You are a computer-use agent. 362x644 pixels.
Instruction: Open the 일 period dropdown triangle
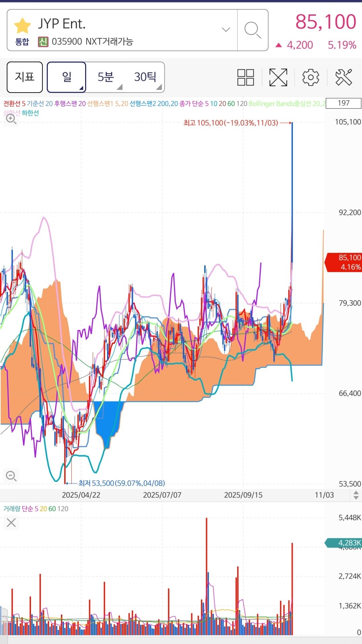pos(81,88)
